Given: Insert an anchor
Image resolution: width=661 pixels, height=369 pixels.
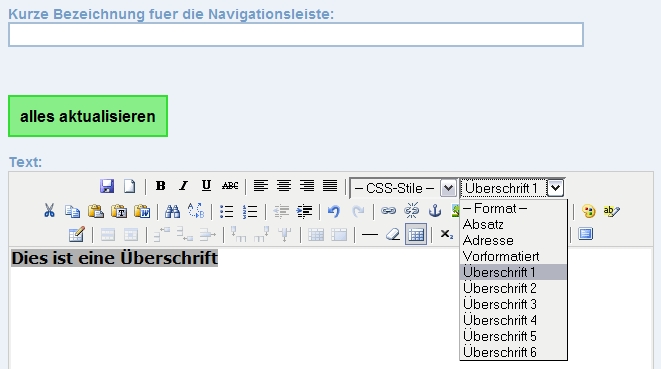Looking at the screenshot, I should [435, 210].
